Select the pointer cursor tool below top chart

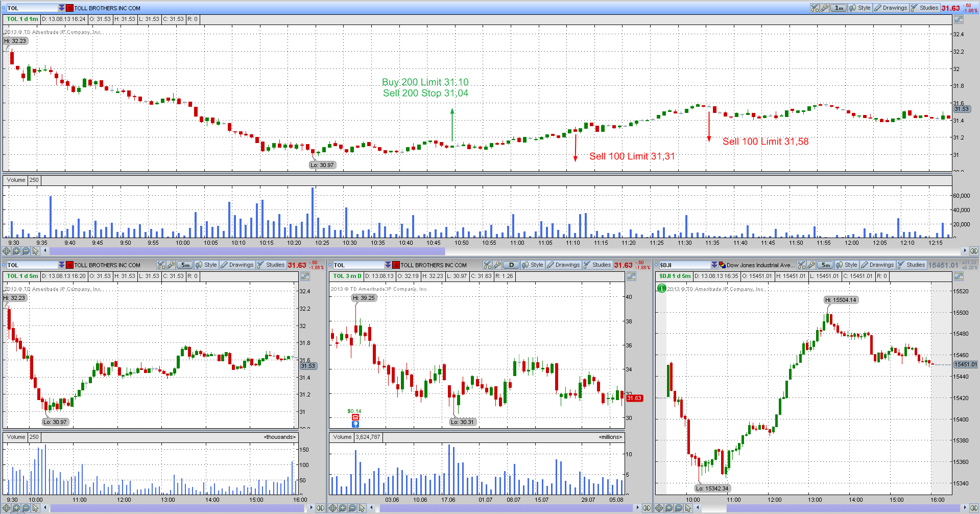(x=35, y=251)
